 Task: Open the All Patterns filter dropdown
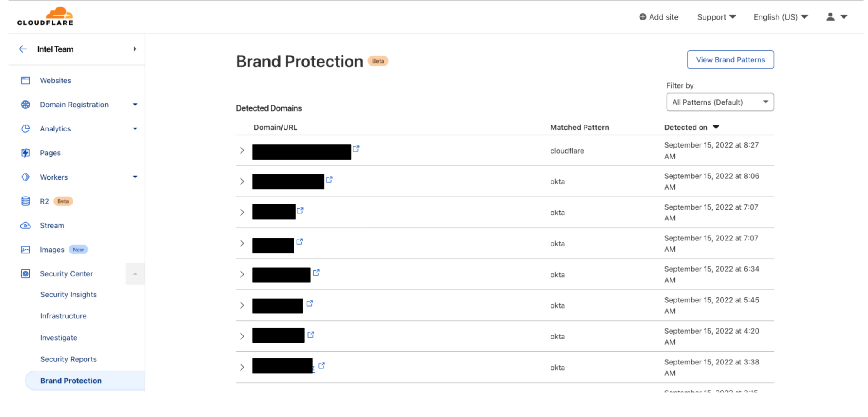point(720,102)
